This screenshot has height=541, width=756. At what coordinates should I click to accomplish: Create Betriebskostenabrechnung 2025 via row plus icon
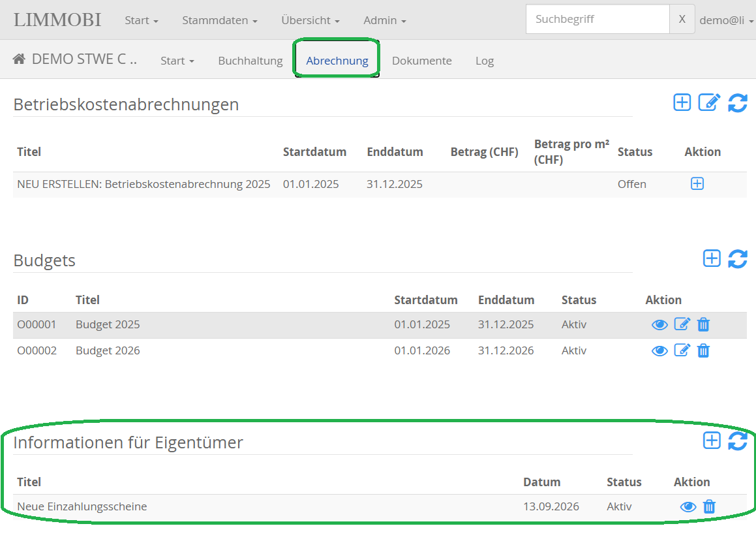[x=697, y=184]
